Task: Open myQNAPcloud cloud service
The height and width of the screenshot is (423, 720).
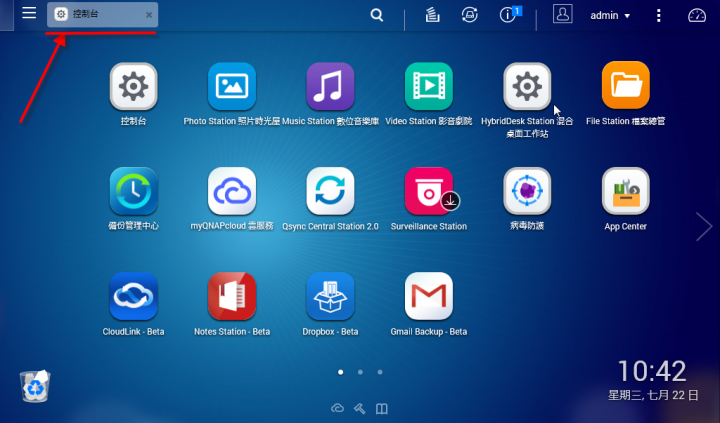Action: point(232,191)
